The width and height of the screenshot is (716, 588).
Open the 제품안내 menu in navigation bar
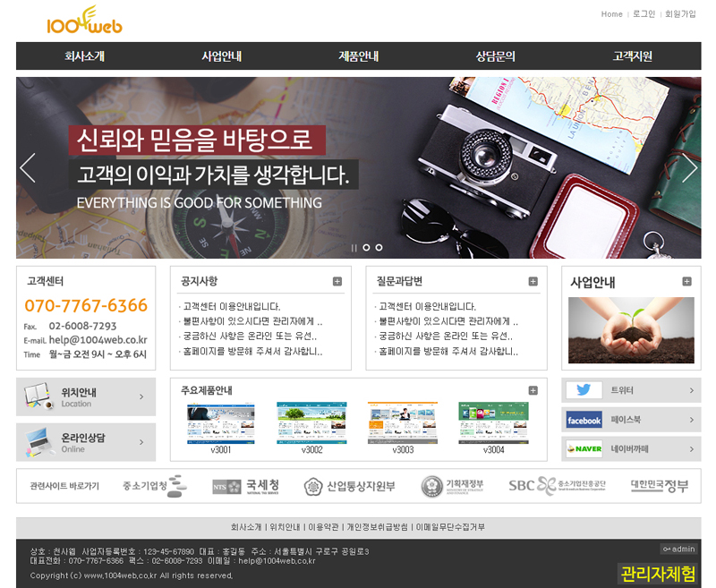[x=358, y=55]
